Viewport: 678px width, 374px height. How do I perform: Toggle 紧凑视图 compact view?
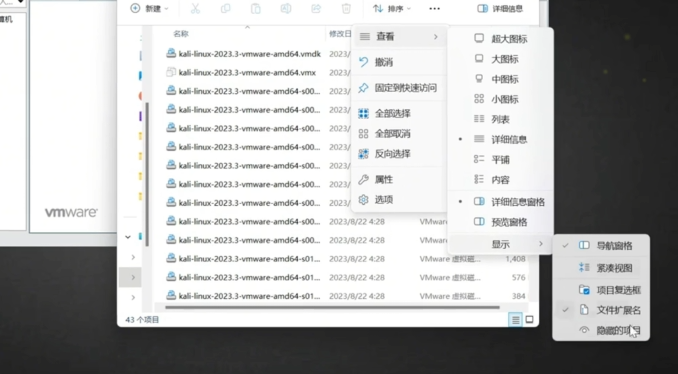[x=601, y=268]
